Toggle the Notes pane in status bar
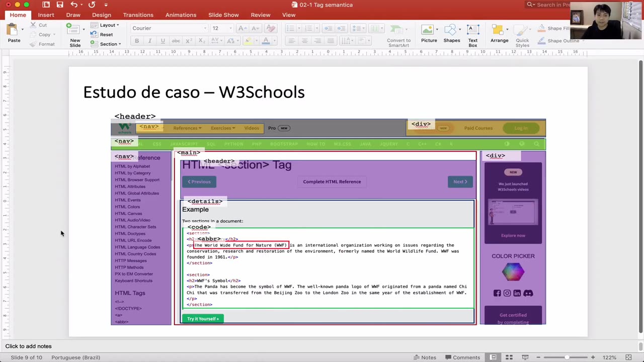Viewport: 644px width, 362px height. click(x=425, y=357)
